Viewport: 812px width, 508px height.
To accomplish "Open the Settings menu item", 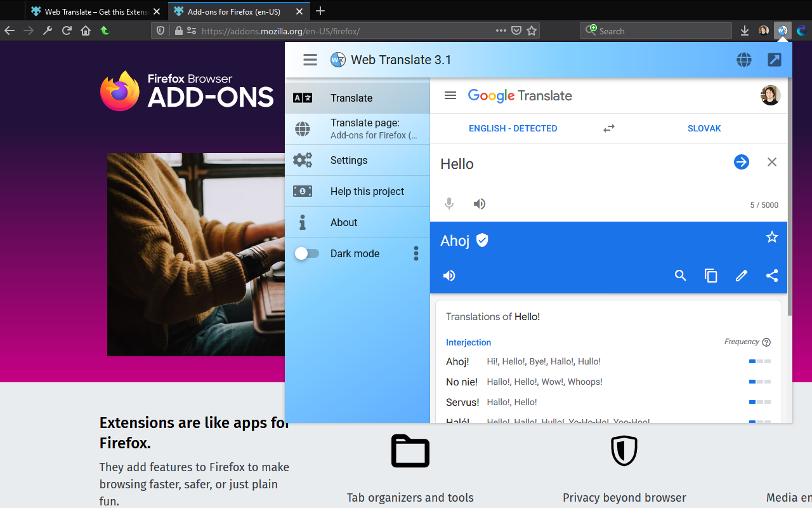I will tap(357, 160).
